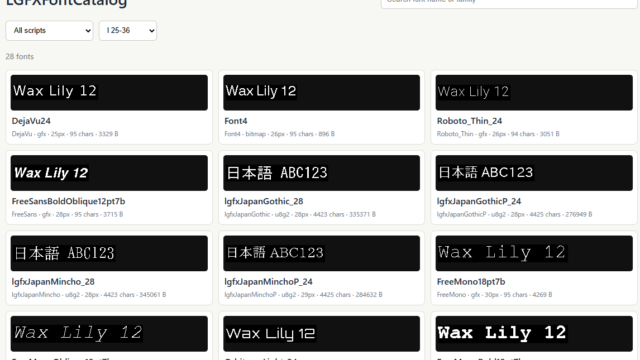Click the Font4 font name
Viewport: 640px width, 360px height.
click(x=236, y=121)
